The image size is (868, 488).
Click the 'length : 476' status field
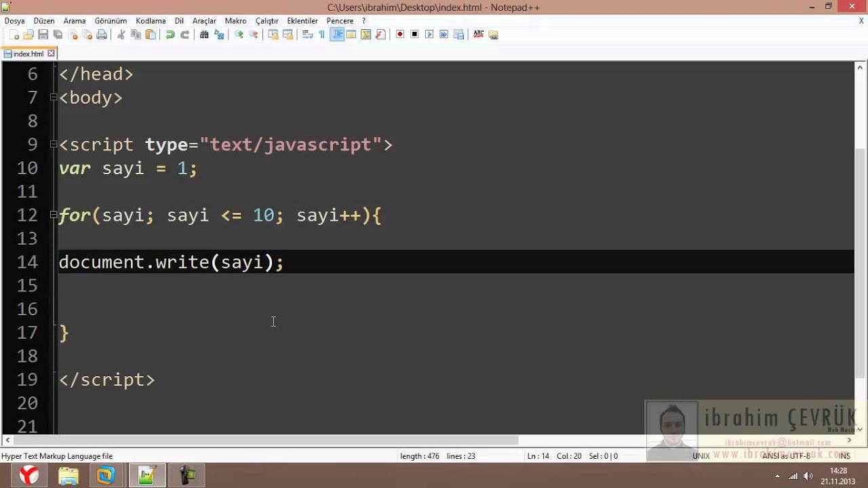click(418, 456)
